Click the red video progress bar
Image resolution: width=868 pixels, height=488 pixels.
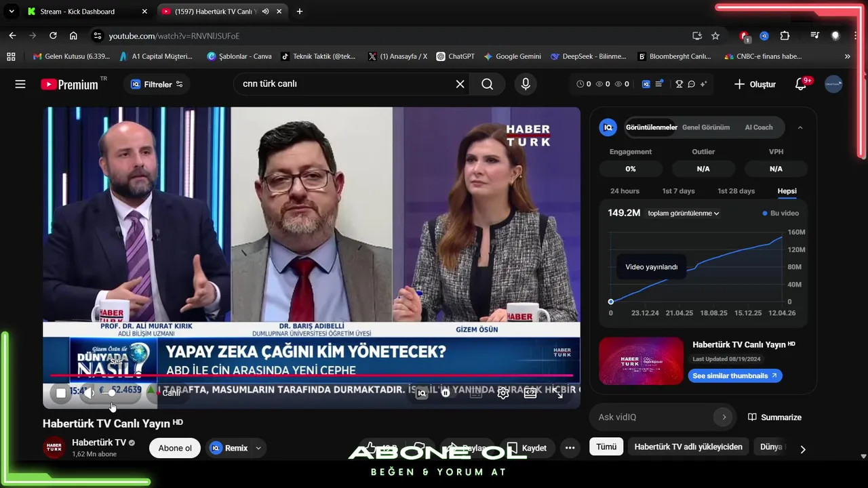coord(311,375)
